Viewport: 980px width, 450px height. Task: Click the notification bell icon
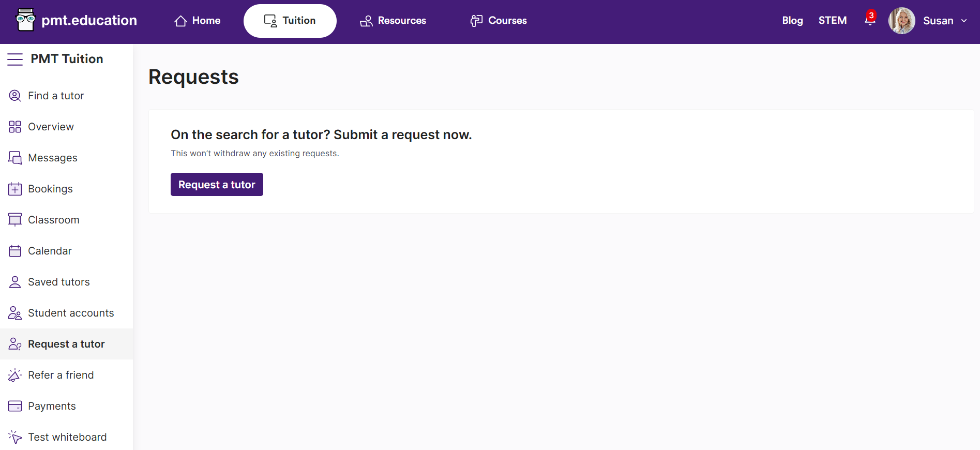(x=870, y=20)
